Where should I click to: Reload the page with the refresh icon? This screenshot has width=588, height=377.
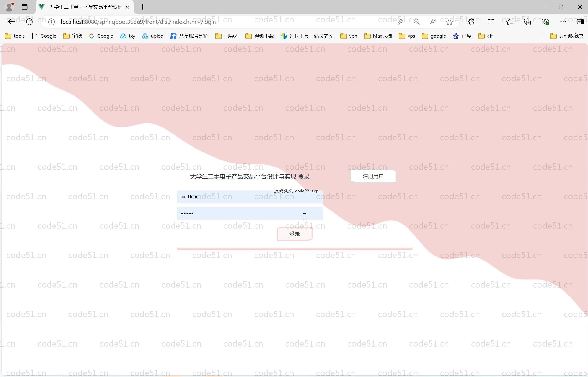click(x=29, y=22)
